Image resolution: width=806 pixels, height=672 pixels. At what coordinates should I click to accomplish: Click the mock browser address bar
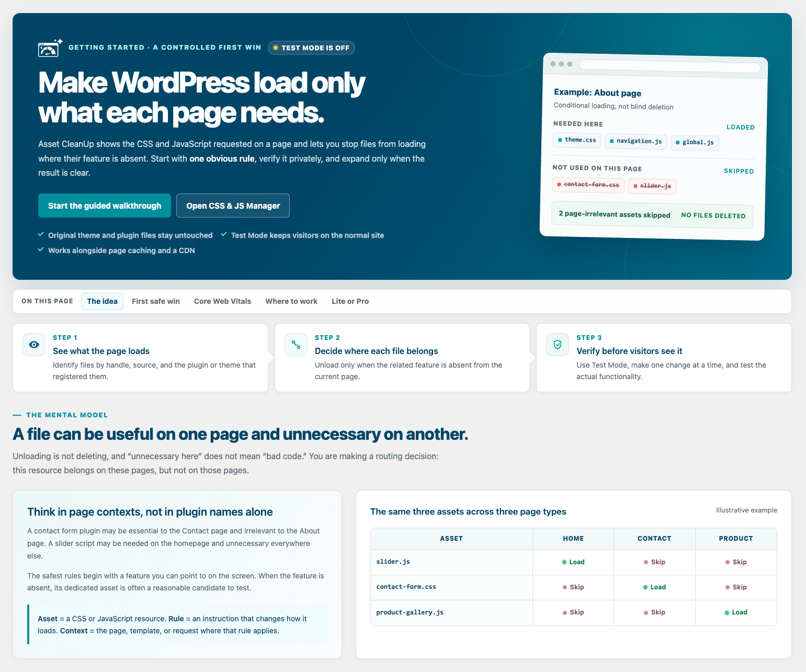pyautogui.click(x=669, y=66)
